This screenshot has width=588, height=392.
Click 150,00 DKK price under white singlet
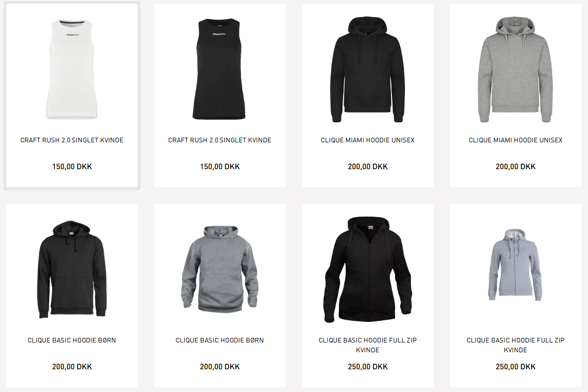pyautogui.click(x=72, y=167)
